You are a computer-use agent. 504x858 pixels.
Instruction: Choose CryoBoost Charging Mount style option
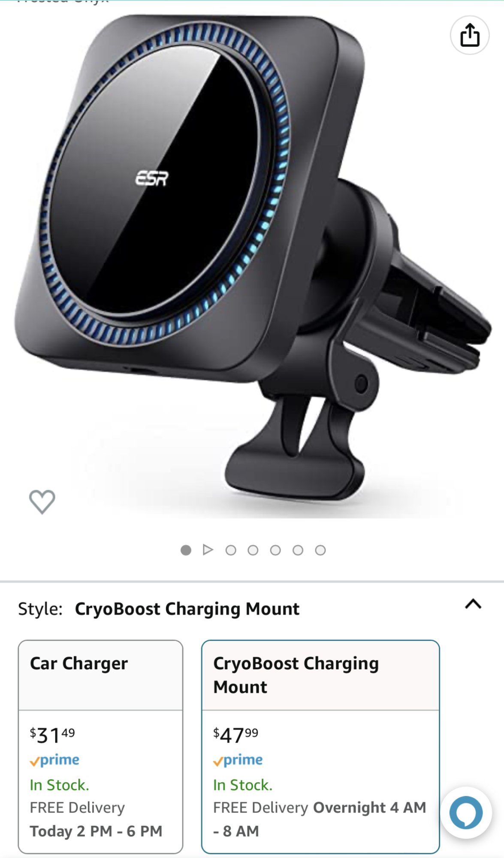click(320, 746)
